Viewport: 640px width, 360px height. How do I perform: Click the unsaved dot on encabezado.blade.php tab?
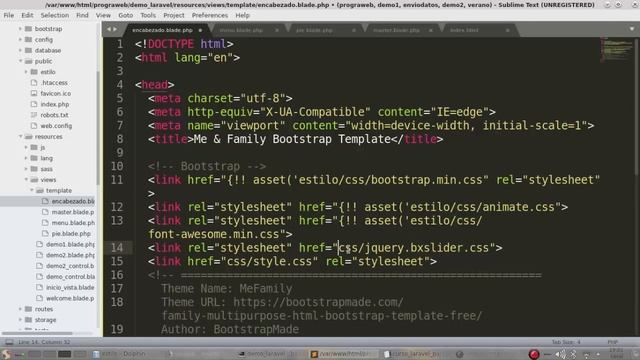[x=200, y=30]
